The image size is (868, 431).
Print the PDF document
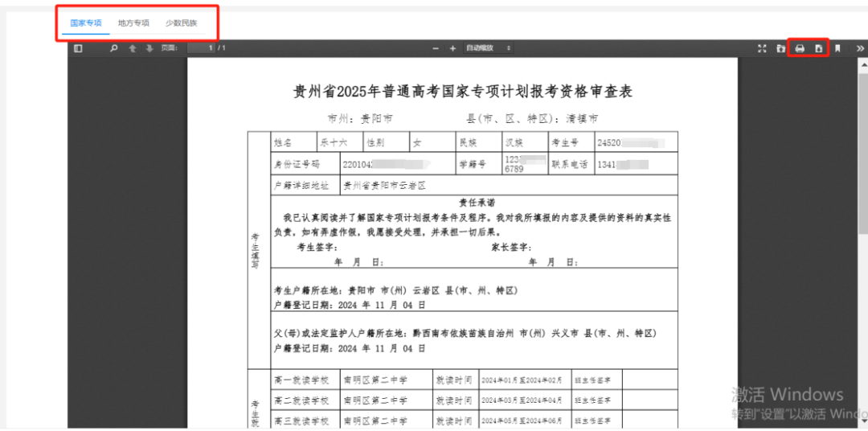click(800, 49)
